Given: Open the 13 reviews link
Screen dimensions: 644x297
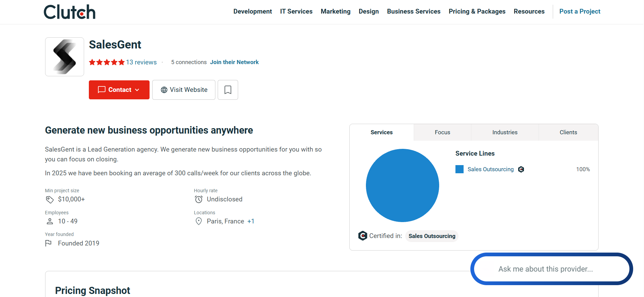Looking at the screenshot, I should pyautogui.click(x=141, y=62).
